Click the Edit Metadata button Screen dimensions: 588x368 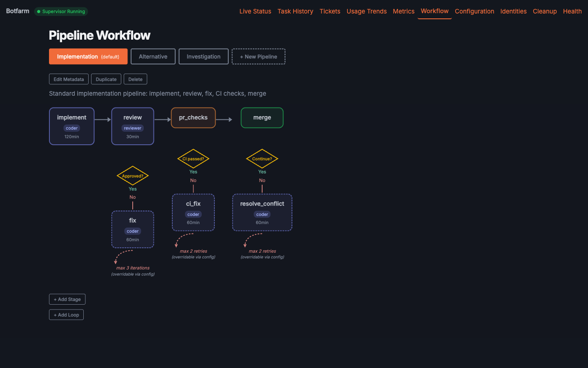69,79
